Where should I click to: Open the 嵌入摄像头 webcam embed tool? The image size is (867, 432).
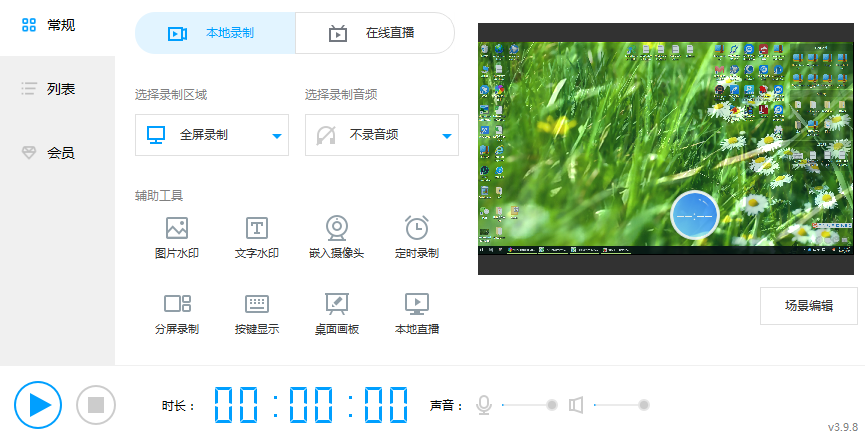tap(336, 238)
